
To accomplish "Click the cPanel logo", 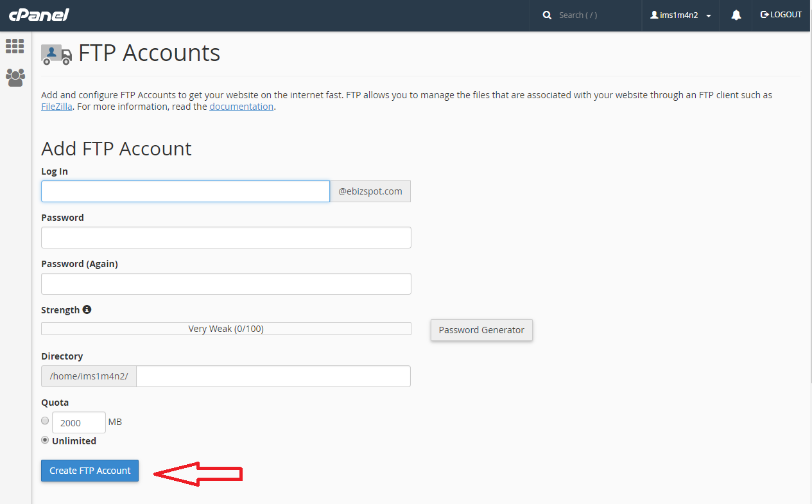I will click(39, 15).
